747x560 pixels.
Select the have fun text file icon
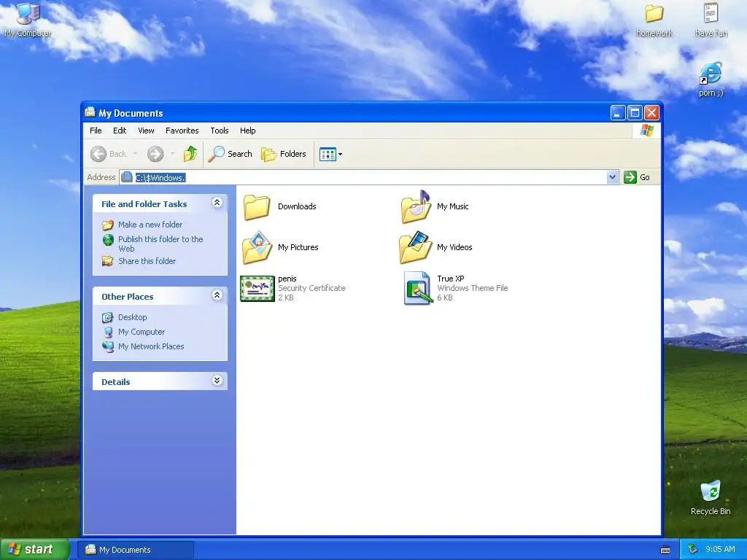pyautogui.click(x=711, y=13)
